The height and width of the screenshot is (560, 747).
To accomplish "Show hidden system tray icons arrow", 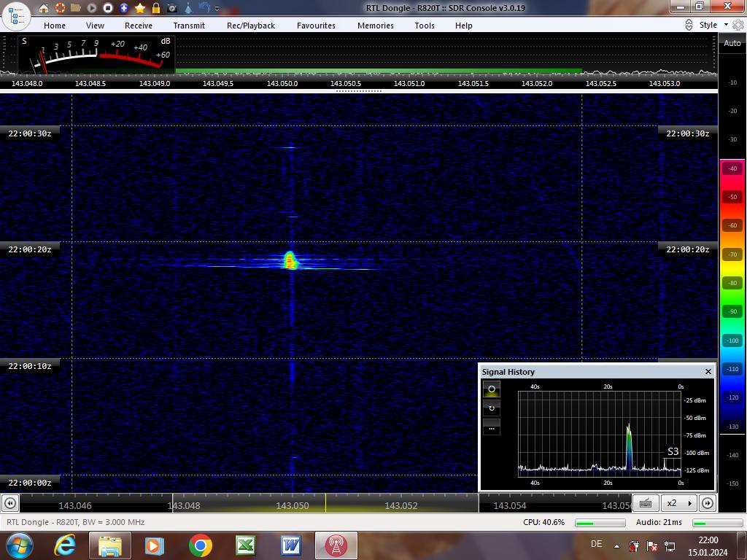I will [616, 546].
